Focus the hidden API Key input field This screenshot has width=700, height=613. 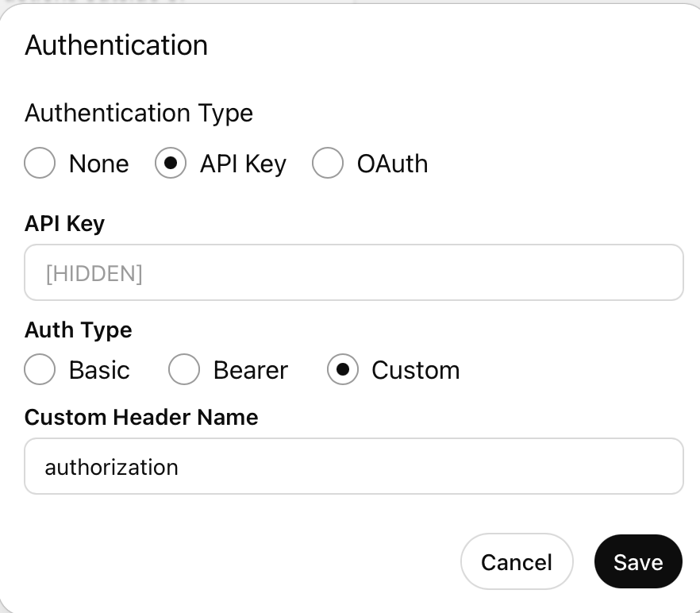coord(353,273)
